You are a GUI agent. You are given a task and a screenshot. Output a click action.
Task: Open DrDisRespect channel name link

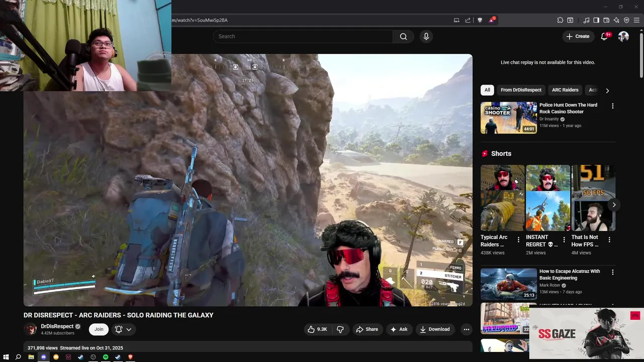click(x=57, y=326)
